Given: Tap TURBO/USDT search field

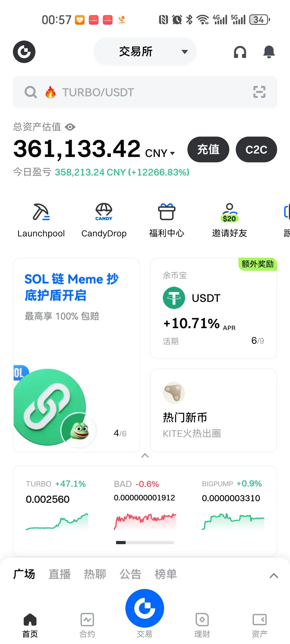Looking at the screenshot, I should tap(145, 92).
